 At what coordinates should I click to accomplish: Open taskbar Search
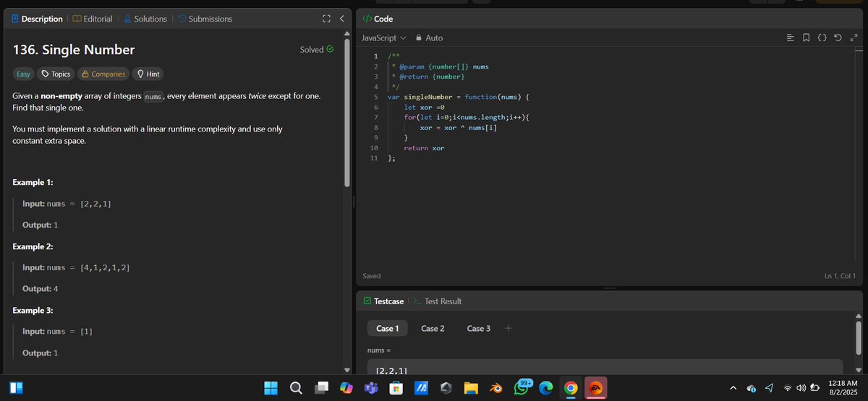[297, 388]
